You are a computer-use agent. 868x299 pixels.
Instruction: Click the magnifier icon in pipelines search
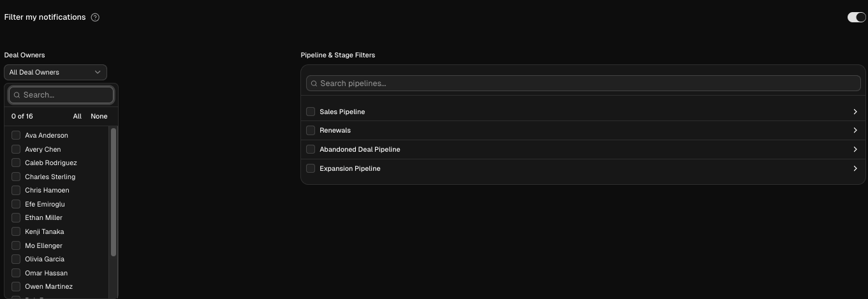[x=314, y=84]
